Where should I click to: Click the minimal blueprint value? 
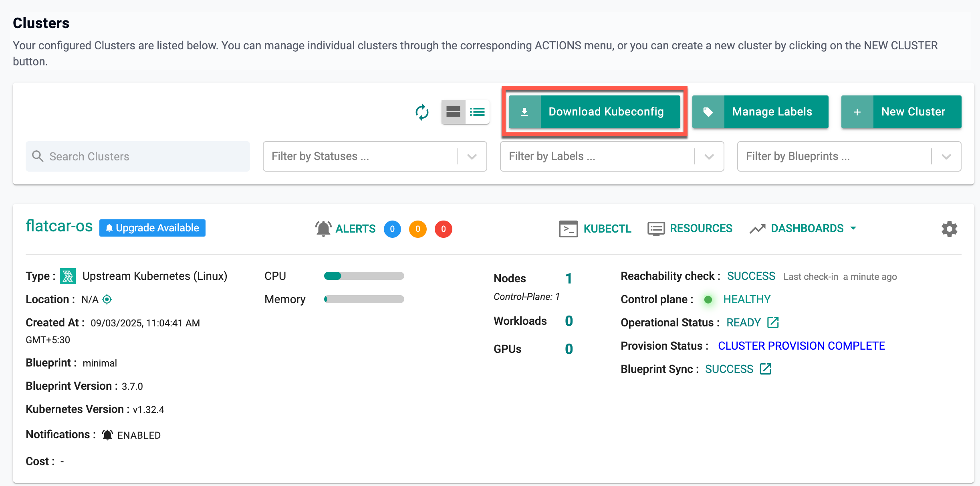(100, 363)
